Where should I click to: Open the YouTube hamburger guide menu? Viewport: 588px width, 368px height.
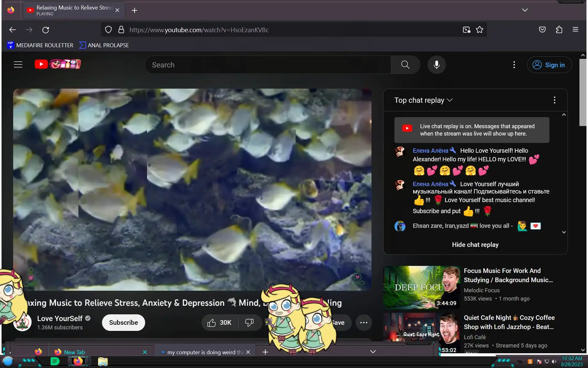pos(18,64)
